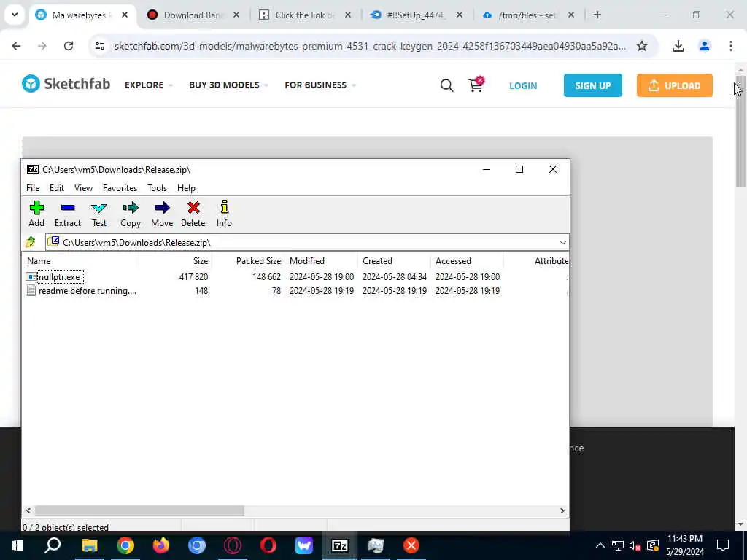Run the Test archive tool
Image resolution: width=747 pixels, height=560 pixels.
pyautogui.click(x=99, y=214)
